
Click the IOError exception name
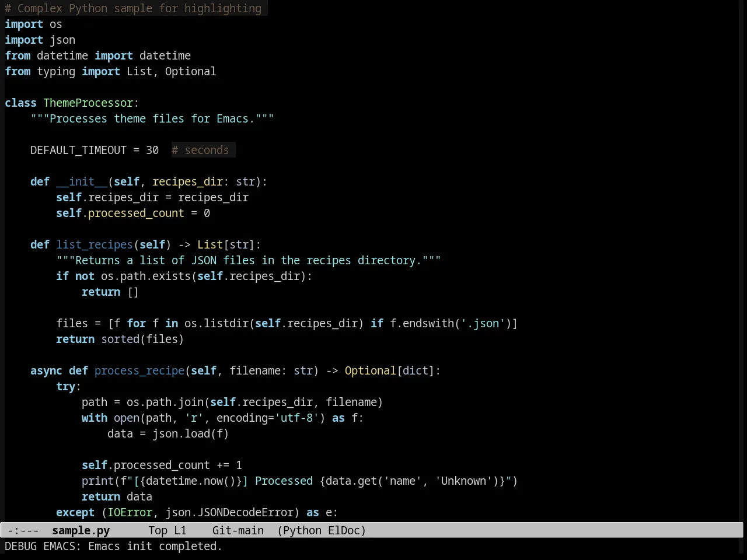130,512
